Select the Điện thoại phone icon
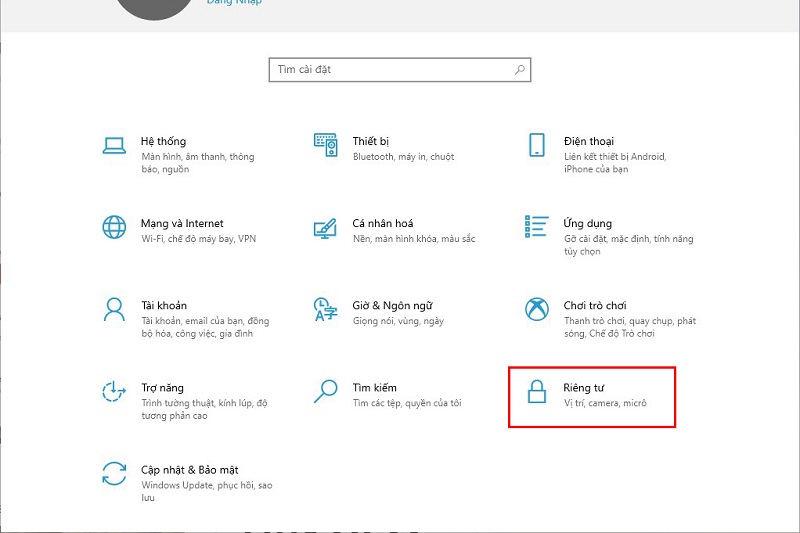This screenshot has height=533, width=800. click(537, 145)
